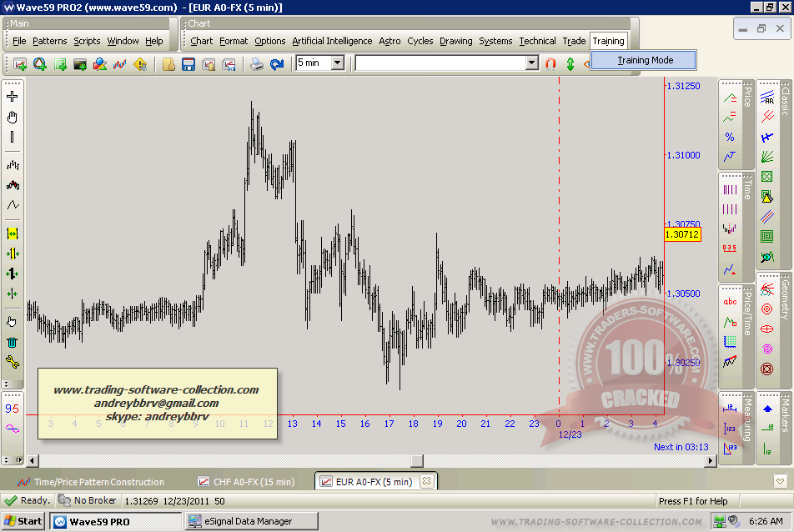Screen dimensions: 794x532
Task: Open the Artificial Intelligence menu
Action: pos(332,41)
